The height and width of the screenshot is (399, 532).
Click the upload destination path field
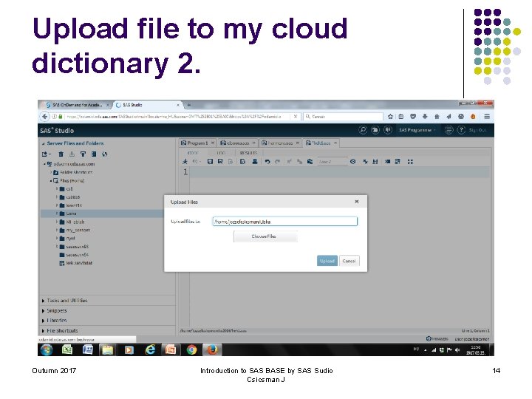[x=284, y=222]
